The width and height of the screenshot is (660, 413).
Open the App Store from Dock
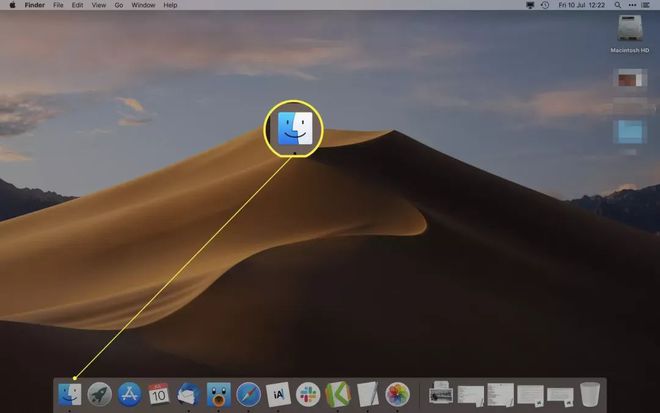click(129, 393)
